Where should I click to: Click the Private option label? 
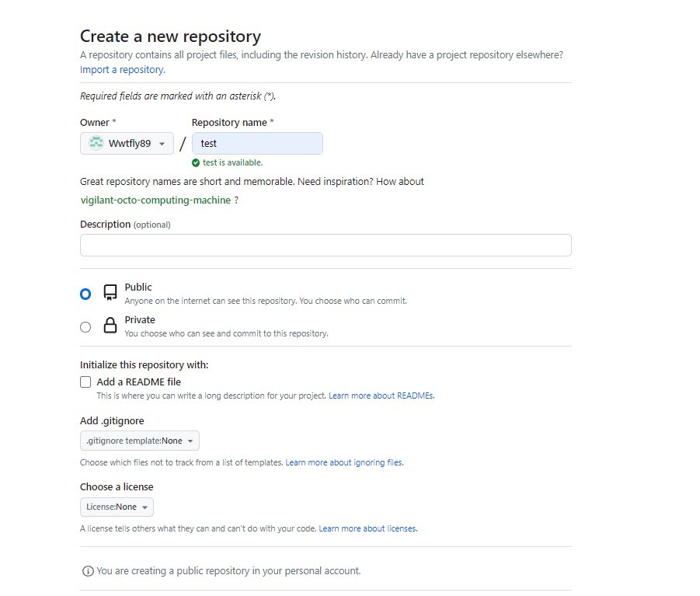pyautogui.click(x=140, y=320)
